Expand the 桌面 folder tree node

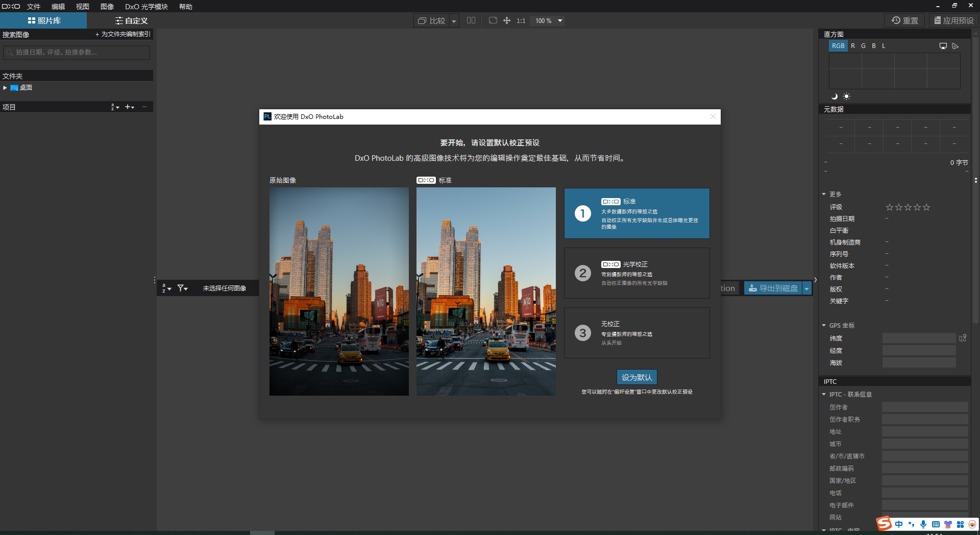[5, 88]
